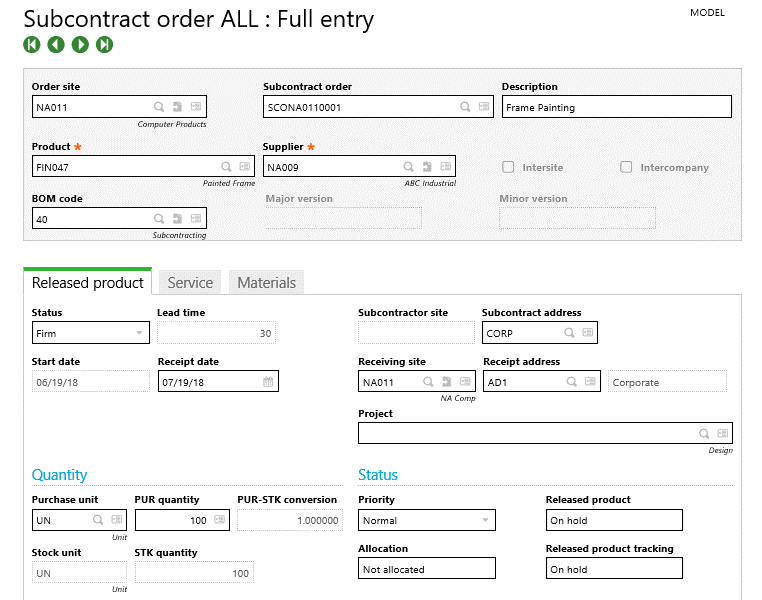The image size is (762, 600).
Task: Open the Priority dropdown set to Normal
Action: coord(485,520)
